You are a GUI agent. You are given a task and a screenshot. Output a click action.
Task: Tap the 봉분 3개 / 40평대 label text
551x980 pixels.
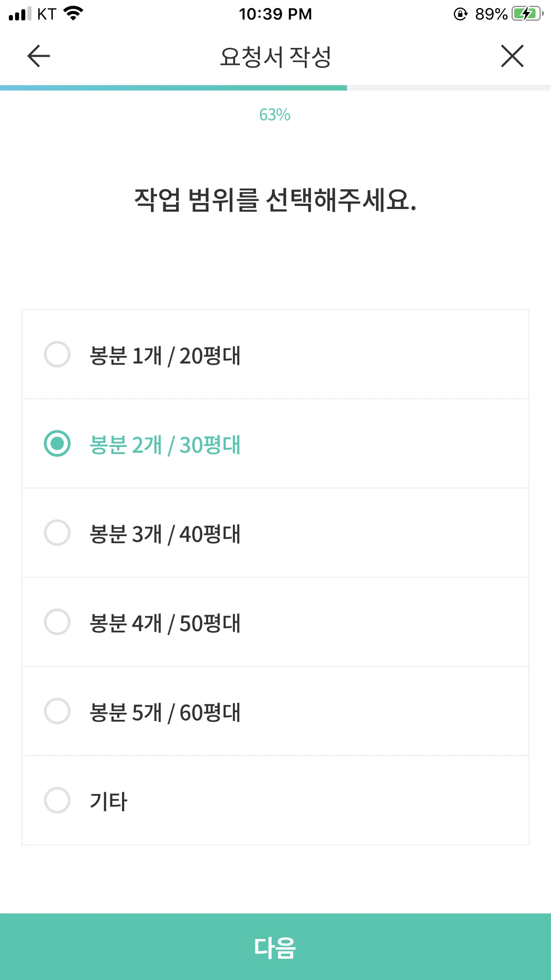(165, 534)
